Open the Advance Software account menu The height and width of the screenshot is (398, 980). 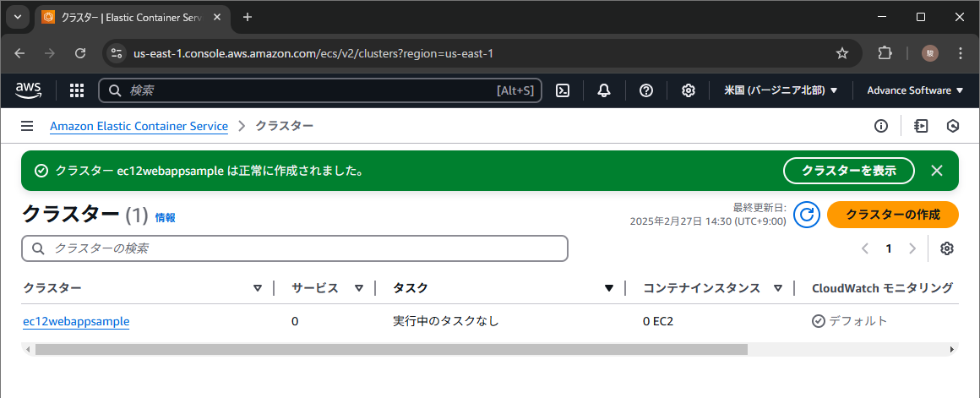916,90
